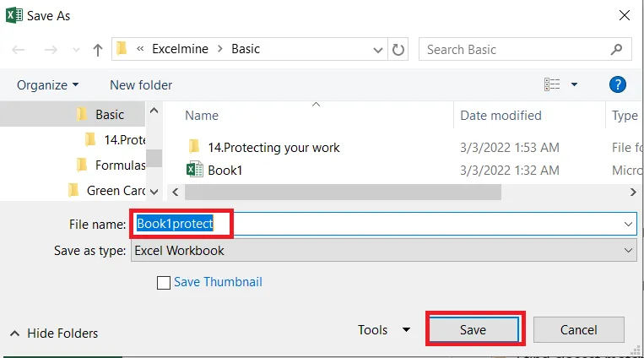Go back with the left arrow
Image resolution: width=644 pixels, height=358 pixels.
tap(18, 50)
